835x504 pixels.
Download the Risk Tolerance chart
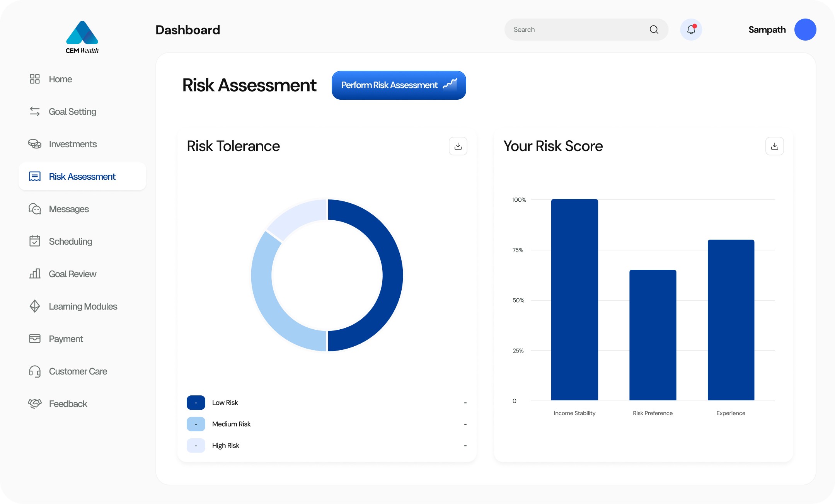(458, 146)
